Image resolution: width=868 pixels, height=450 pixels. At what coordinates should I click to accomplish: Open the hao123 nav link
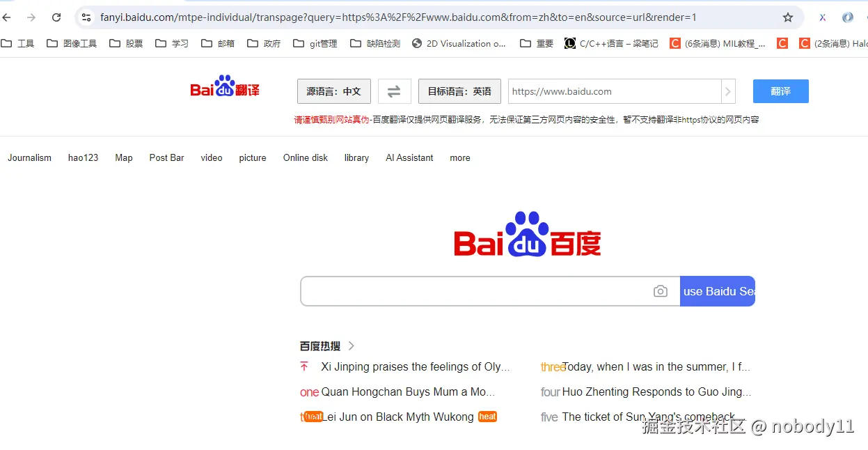click(x=84, y=157)
